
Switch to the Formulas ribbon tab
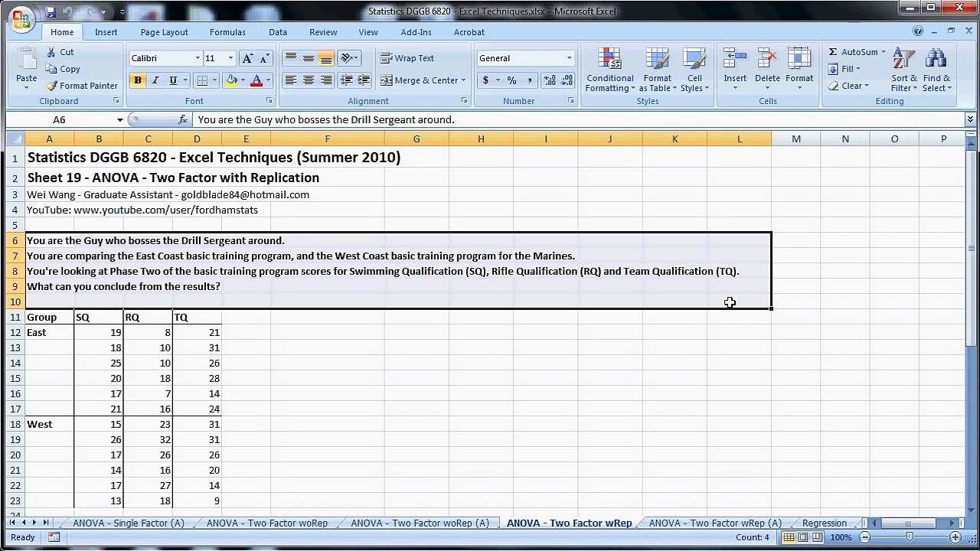pos(227,32)
